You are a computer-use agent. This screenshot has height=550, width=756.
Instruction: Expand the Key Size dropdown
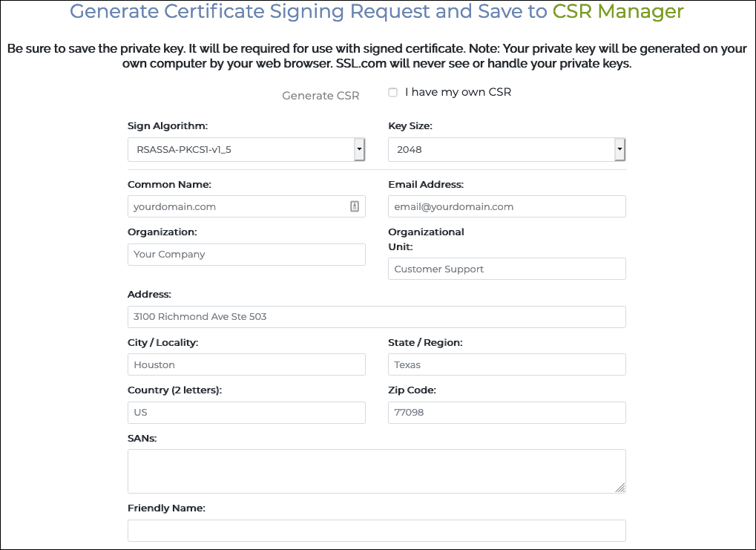[506, 149]
